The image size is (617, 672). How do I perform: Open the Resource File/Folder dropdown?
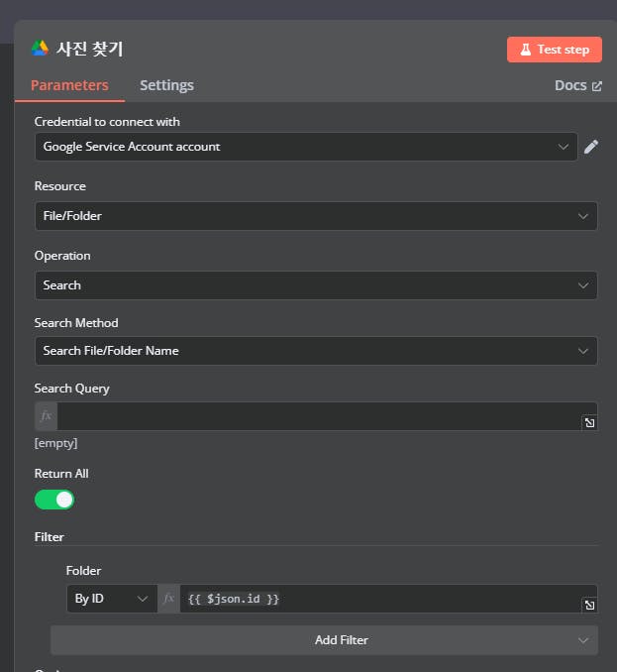click(316, 216)
